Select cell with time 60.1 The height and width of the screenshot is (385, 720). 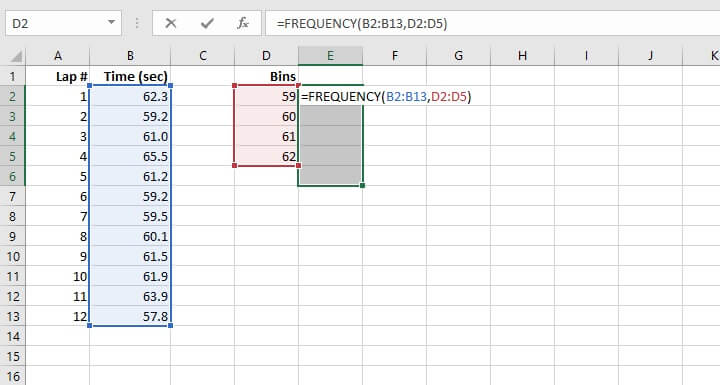point(130,237)
